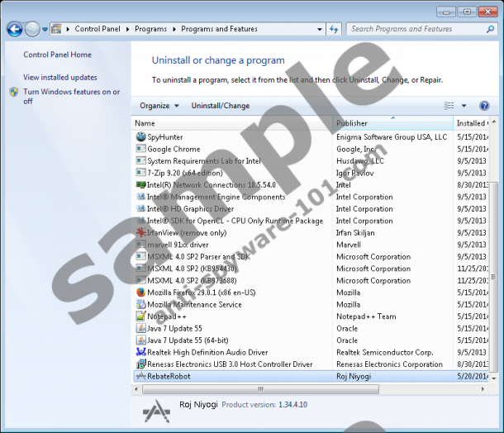Image resolution: width=504 pixels, height=433 pixels.
Task: Open Turn Windows features on or off
Action: [71, 97]
